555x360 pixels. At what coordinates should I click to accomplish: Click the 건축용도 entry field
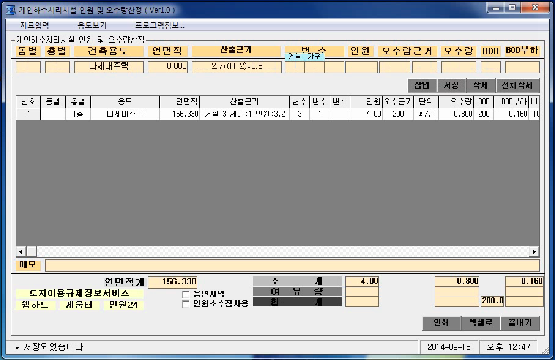pyautogui.click(x=109, y=67)
